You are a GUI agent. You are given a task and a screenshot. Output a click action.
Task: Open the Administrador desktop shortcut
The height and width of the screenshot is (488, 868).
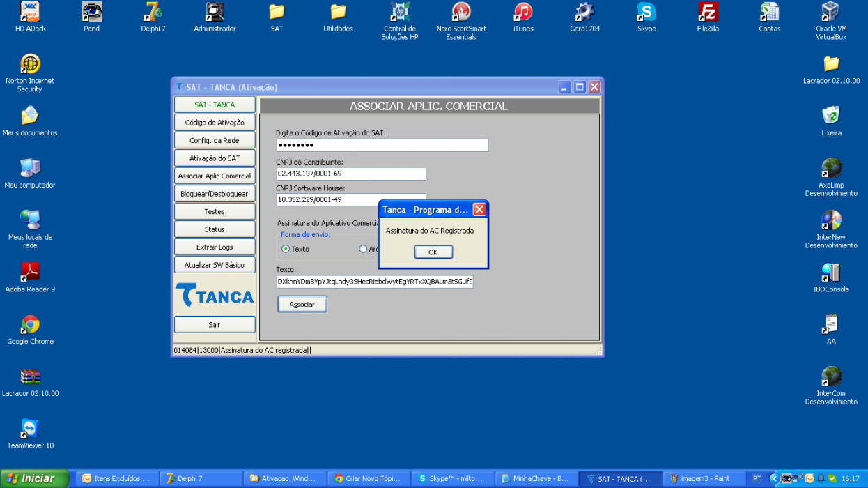tap(215, 12)
